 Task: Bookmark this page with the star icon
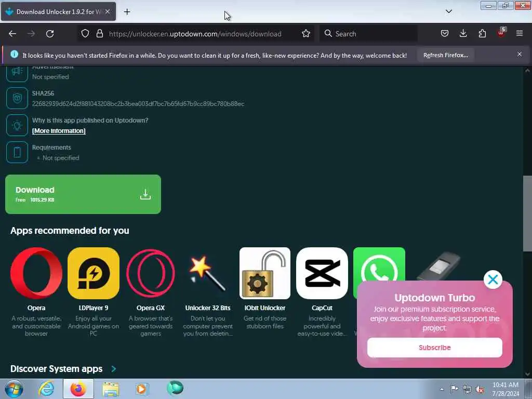click(x=306, y=33)
